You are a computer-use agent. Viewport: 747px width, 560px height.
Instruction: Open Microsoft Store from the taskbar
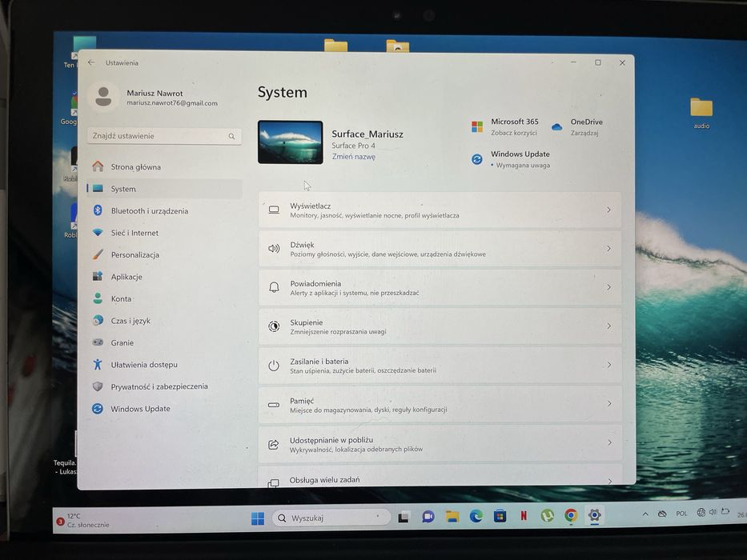pyautogui.click(x=500, y=516)
